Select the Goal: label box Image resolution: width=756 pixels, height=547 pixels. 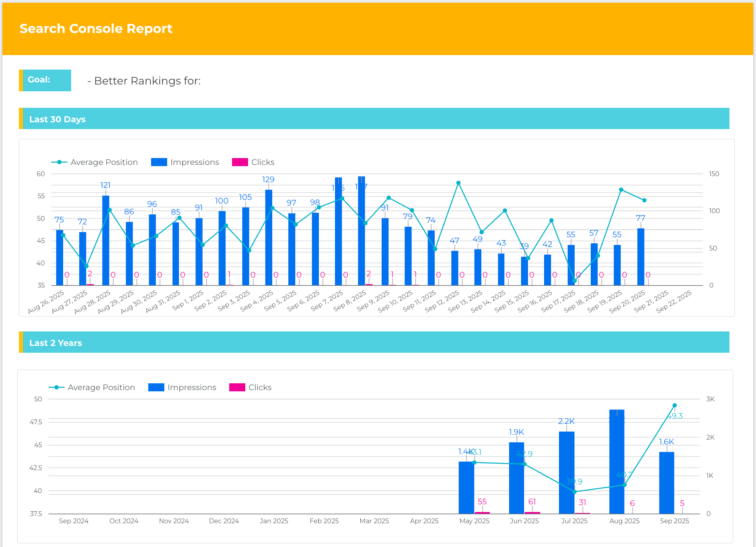(45, 80)
